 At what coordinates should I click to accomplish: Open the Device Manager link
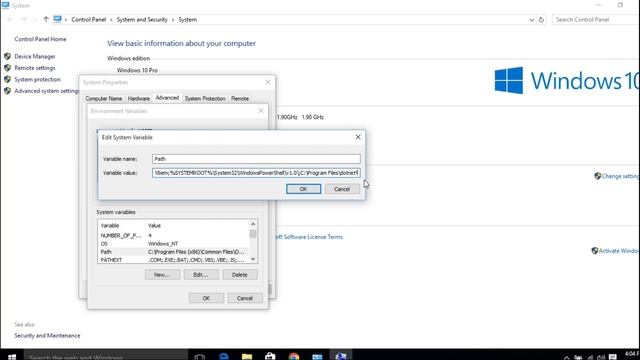point(35,56)
